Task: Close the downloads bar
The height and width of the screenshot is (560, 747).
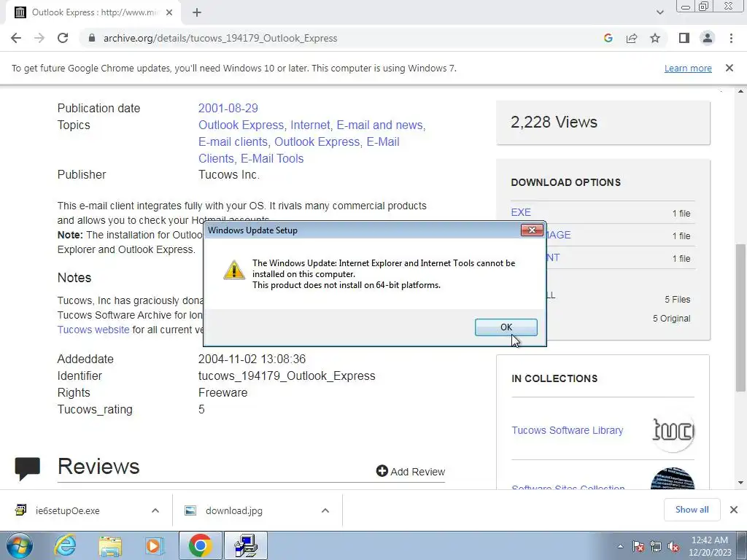Action: [734, 510]
